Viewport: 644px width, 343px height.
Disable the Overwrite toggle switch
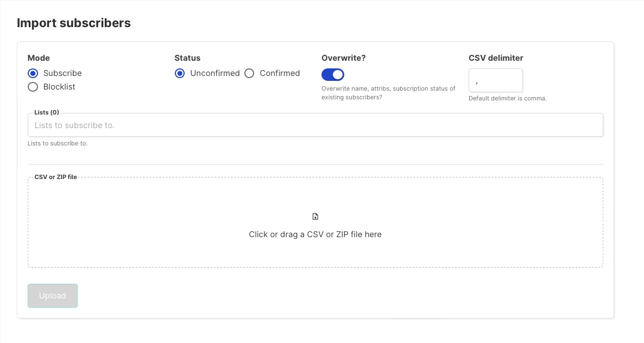pos(333,74)
